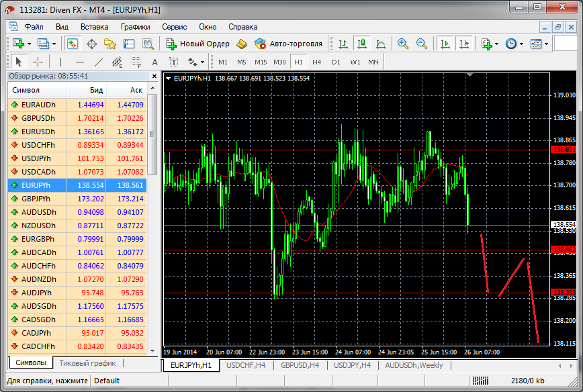This screenshot has width=583, height=392.
Task: Select the text tool A
Action: pyautogui.click(x=155, y=62)
